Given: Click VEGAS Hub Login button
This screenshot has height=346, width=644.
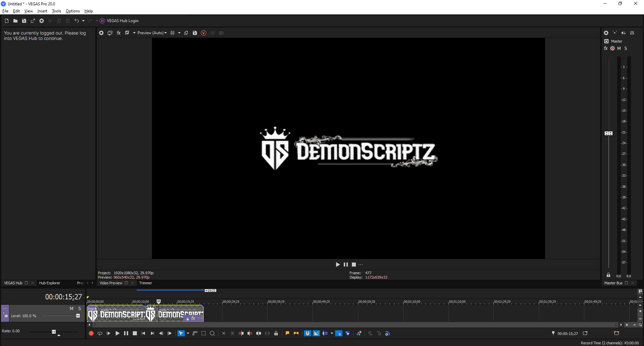Looking at the screenshot, I should [122, 21].
